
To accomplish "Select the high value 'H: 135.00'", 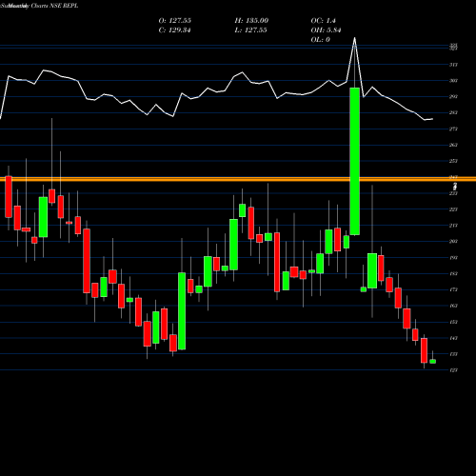I will tap(251, 21).
